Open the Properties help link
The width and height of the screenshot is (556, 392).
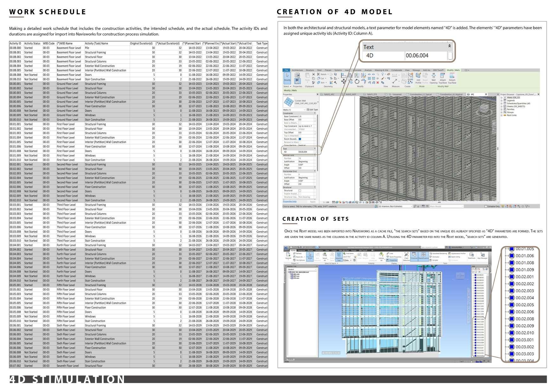[x=289, y=201]
